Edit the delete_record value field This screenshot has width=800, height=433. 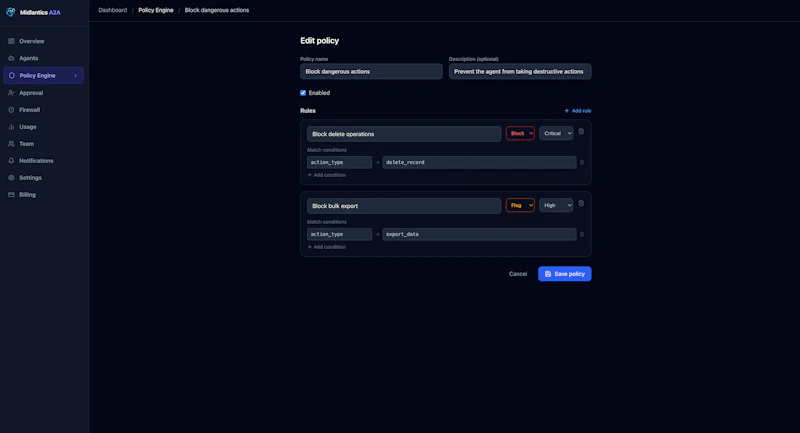click(479, 162)
